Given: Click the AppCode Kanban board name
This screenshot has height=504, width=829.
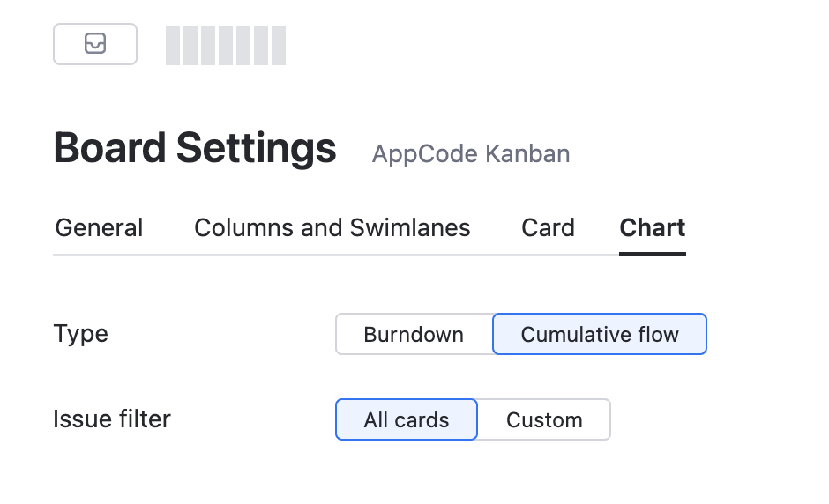Looking at the screenshot, I should [x=471, y=154].
